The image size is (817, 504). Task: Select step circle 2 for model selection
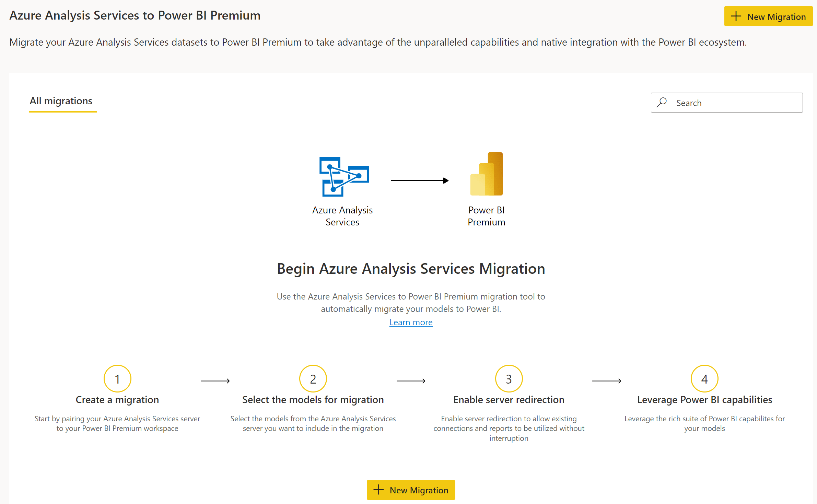[x=313, y=378]
